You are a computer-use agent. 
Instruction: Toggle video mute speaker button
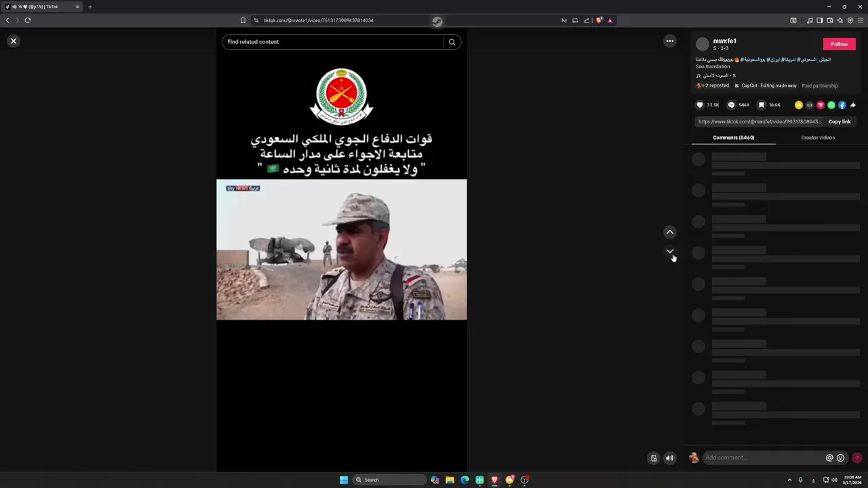click(x=669, y=458)
